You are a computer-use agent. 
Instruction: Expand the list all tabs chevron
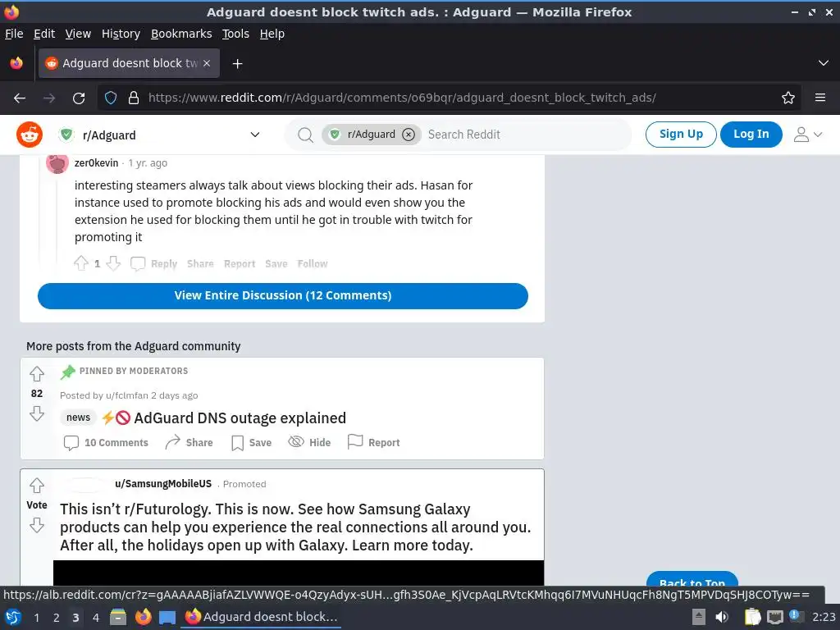pyautogui.click(x=824, y=63)
